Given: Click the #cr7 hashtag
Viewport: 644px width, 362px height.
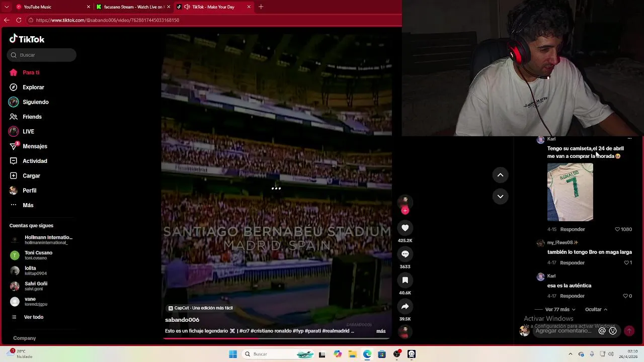Looking at the screenshot, I should pyautogui.click(x=244, y=331).
